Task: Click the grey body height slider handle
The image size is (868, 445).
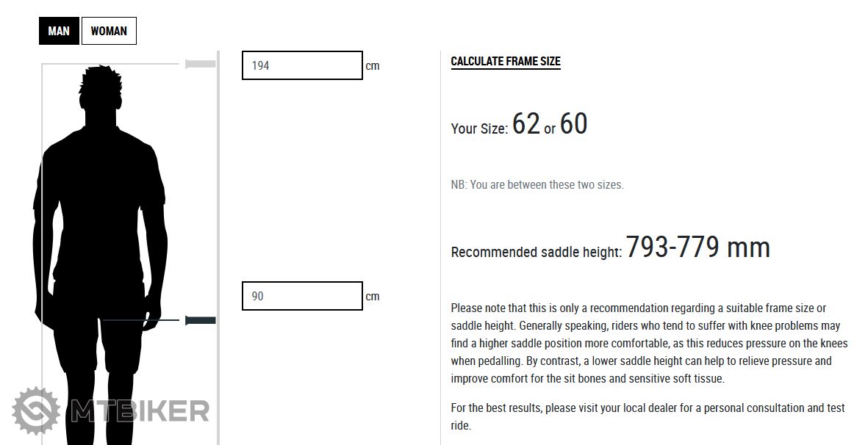Action: pos(200,65)
